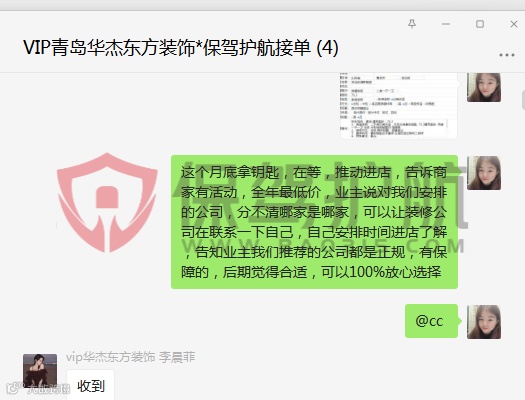Open the three-dot chat info menu
This screenshot has height=400, width=525.
(x=507, y=55)
